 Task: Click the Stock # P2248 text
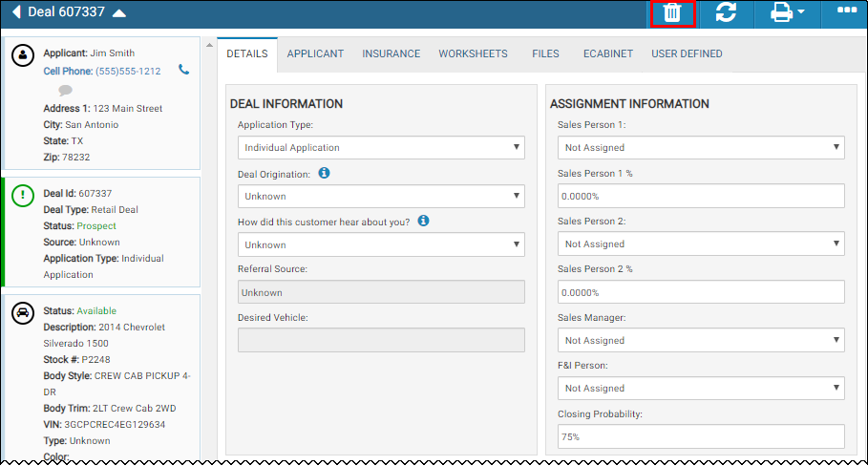76,360
